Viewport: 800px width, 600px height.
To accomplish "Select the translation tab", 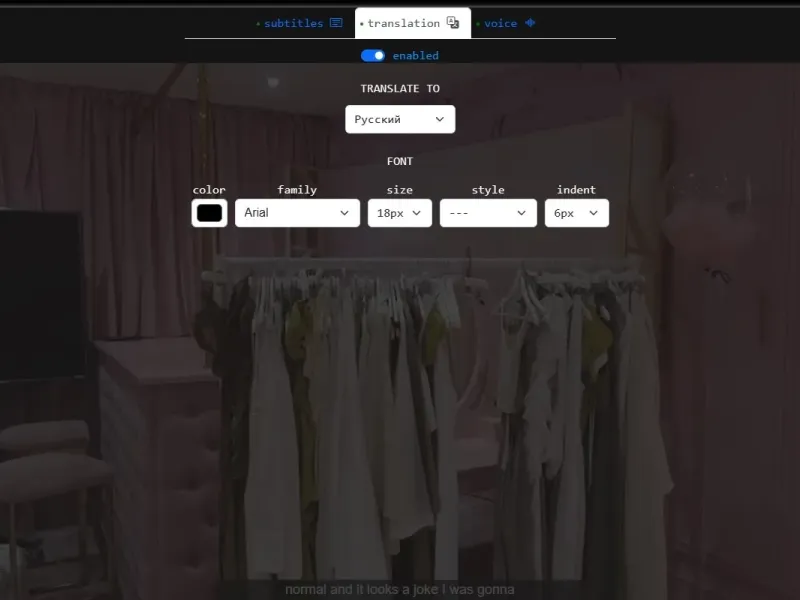I will pyautogui.click(x=413, y=23).
